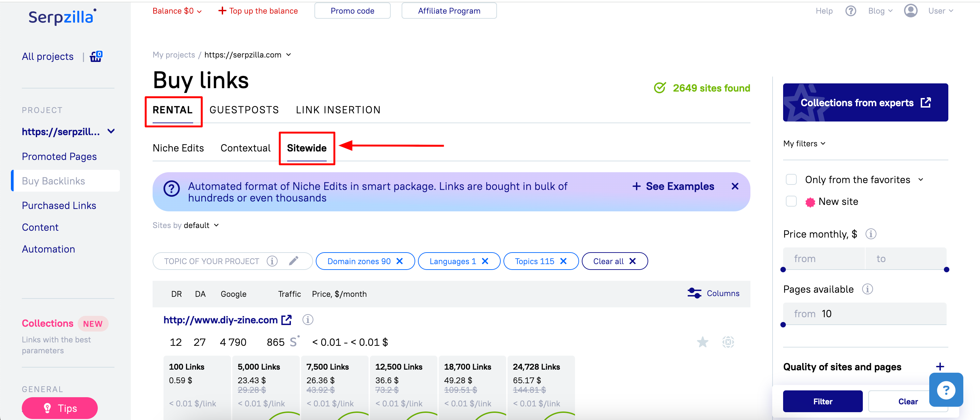This screenshot has height=420, width=980.
Task: Open the Columns settings sliders icon
Action: [694, 293]
